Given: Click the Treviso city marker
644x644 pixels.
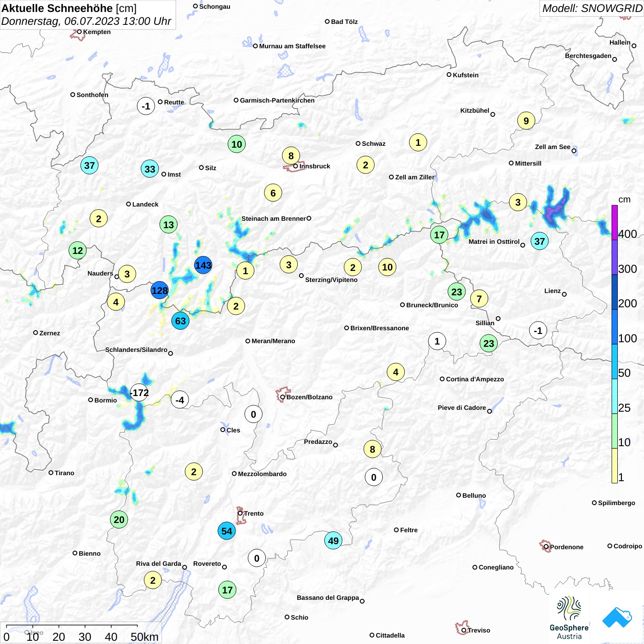Looking at the screenshot, I should 464,630.
